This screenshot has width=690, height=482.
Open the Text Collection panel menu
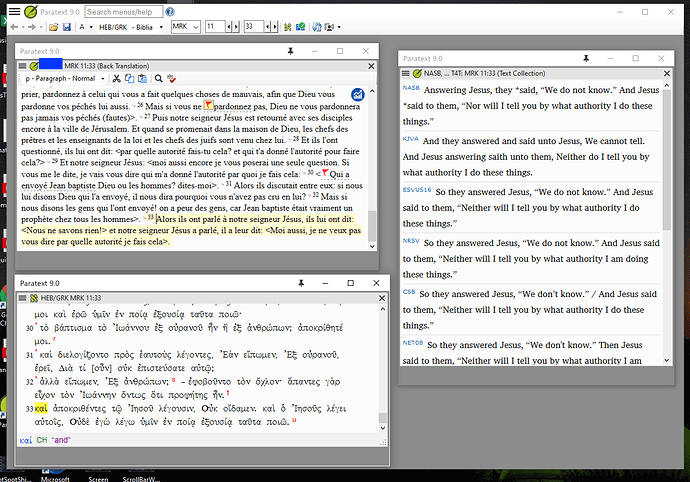[x=406, y=73]
